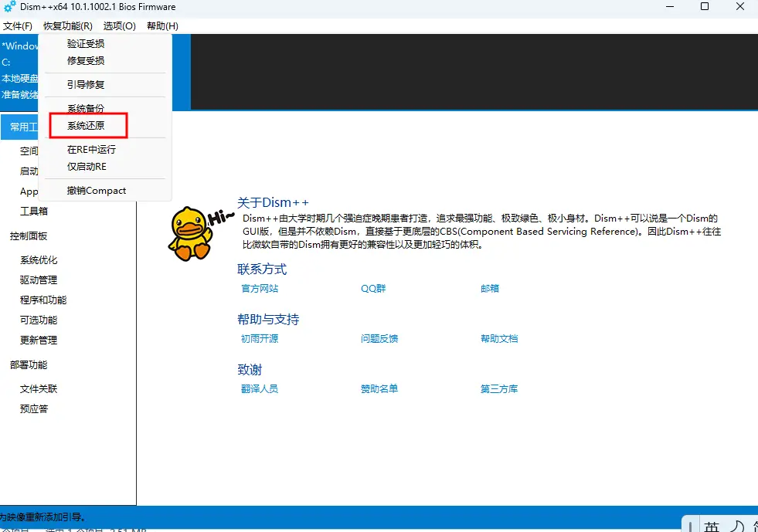Image resolution: width=758 pixels, height=532 pixels.
Task: Select 系统还原 from the recovery menu
Action: click(86, 126)
